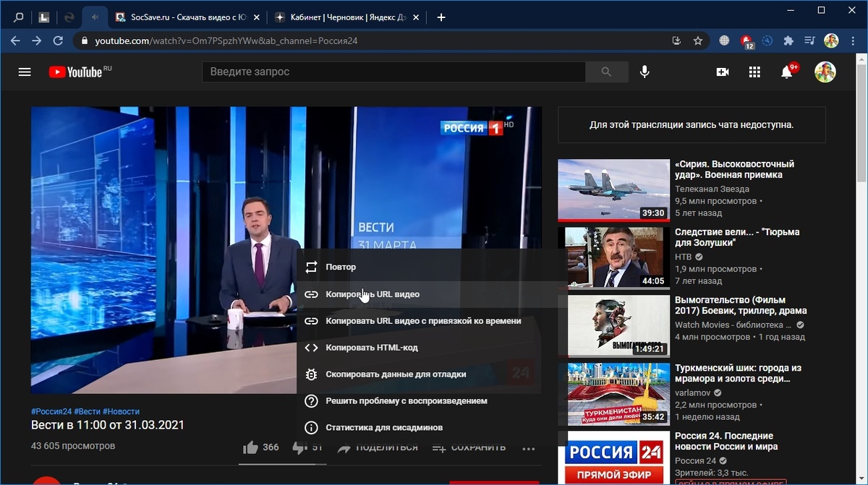The width and height of the screenshot is (868, 485).
Task: Click channel name 'Телеканал Звезда'
Action: 711,188
